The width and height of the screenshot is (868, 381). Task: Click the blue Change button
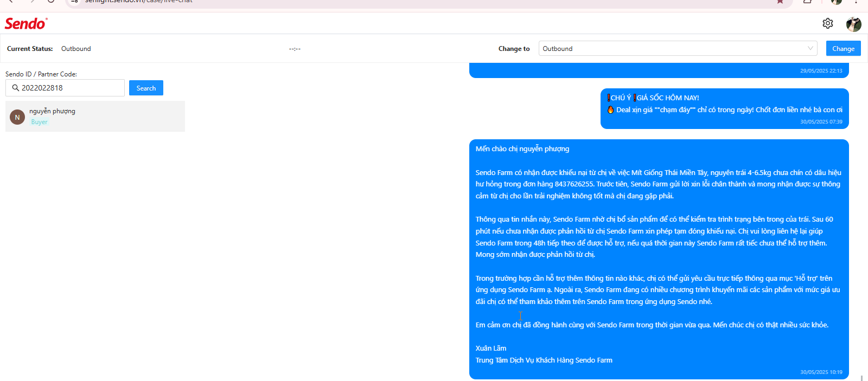(x=843, y=48)
